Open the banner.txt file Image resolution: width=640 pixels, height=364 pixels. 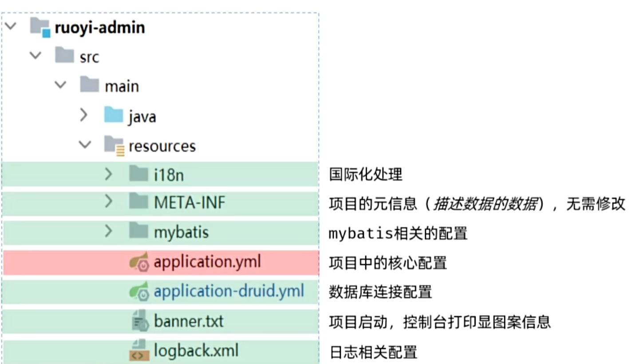click(189, 321)
